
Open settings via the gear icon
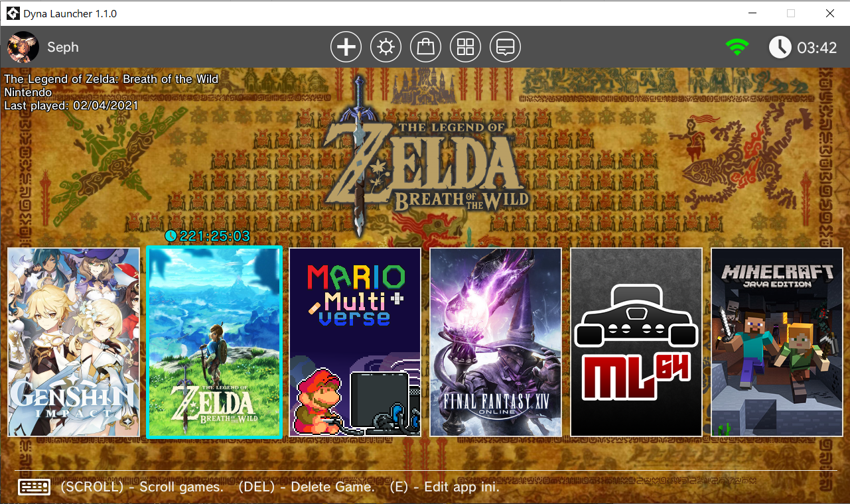(x=386, y=47)
